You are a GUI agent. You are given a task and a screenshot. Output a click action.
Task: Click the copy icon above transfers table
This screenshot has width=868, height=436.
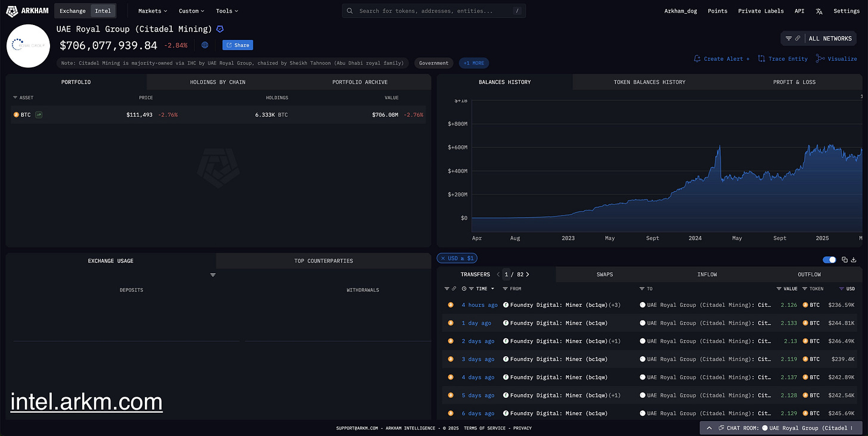(x=845, y=260)
